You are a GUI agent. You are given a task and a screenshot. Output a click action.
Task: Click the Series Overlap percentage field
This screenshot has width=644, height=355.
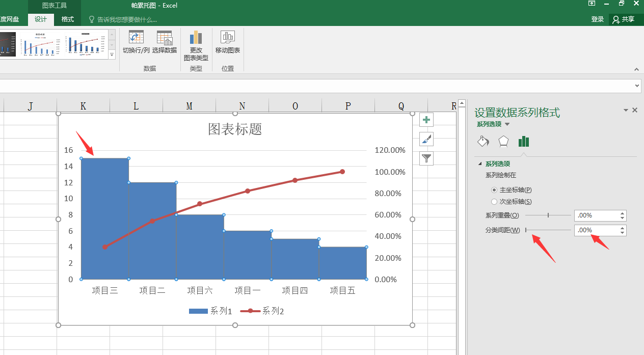pos(596,215)
